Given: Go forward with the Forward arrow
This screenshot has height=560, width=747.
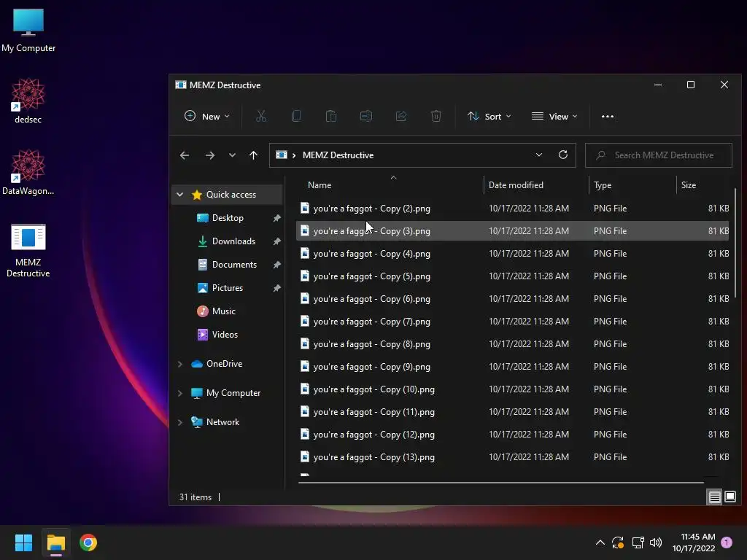Looking at the screenshot, I should [x=209, y=155].
